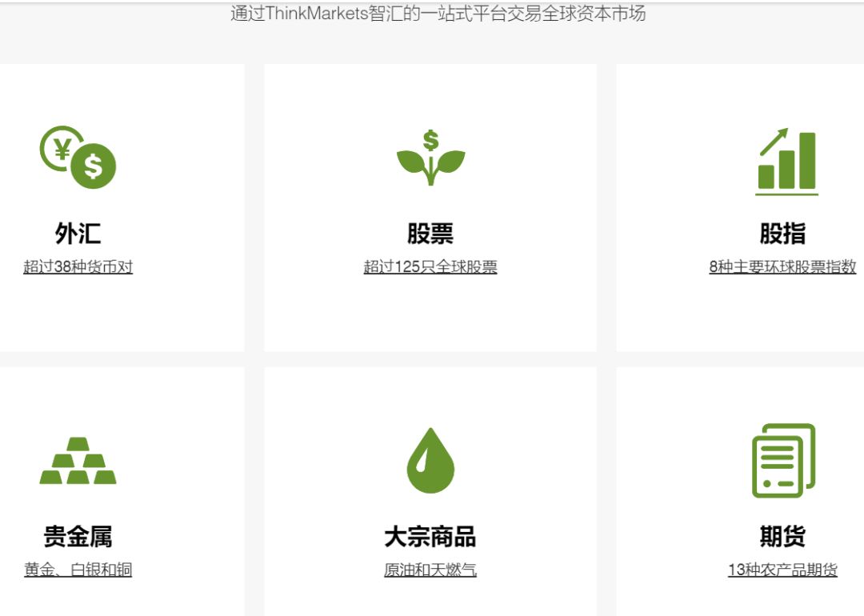This screenshot has width=864, height=616.
Task: Click the rising bar chart icon
Action: pyautogui.click(x=786, y=161)
